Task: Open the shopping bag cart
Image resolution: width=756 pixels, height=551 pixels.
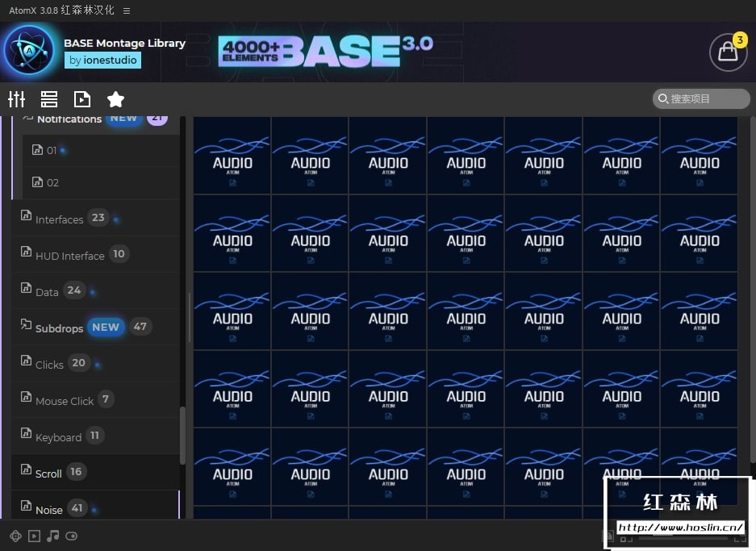Action: (728, 52)
